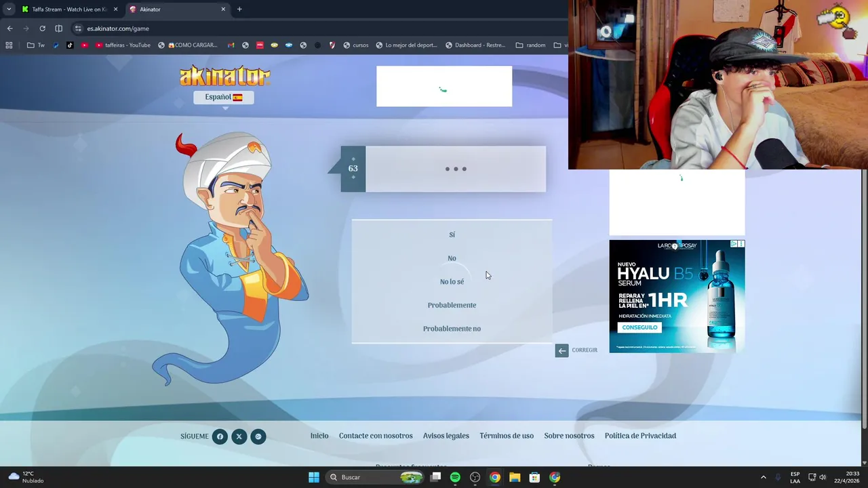This screenshot has height=488, width=868.
Task: Open Akinator's X (Twitter) icon
Action: [x=239, y=436]
